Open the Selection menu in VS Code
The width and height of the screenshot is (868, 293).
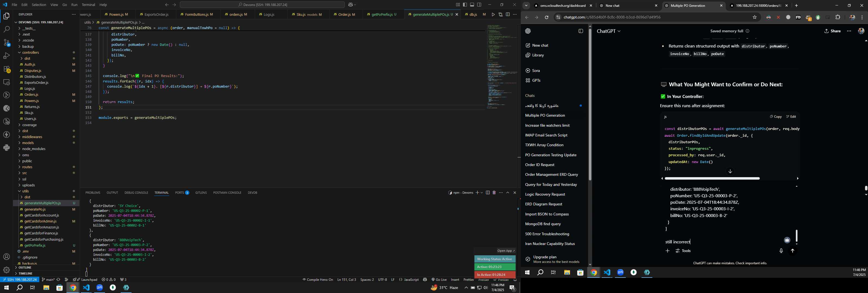tap(39, 5)
